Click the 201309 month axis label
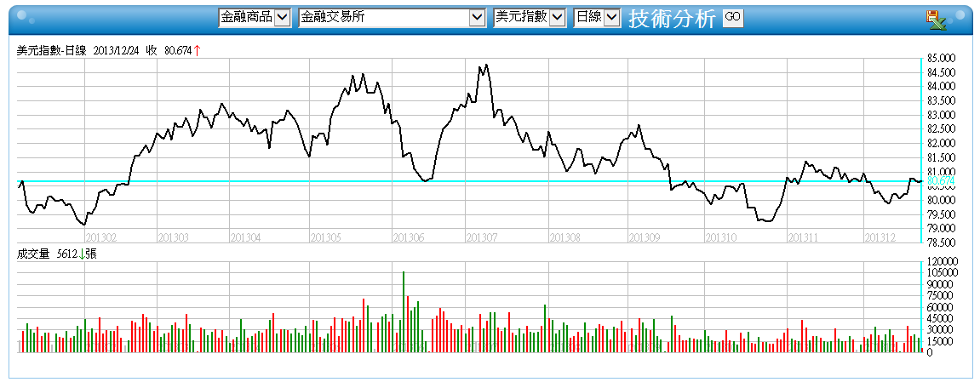Viewport: 980px width, 382px height. (x=645, y=237)
